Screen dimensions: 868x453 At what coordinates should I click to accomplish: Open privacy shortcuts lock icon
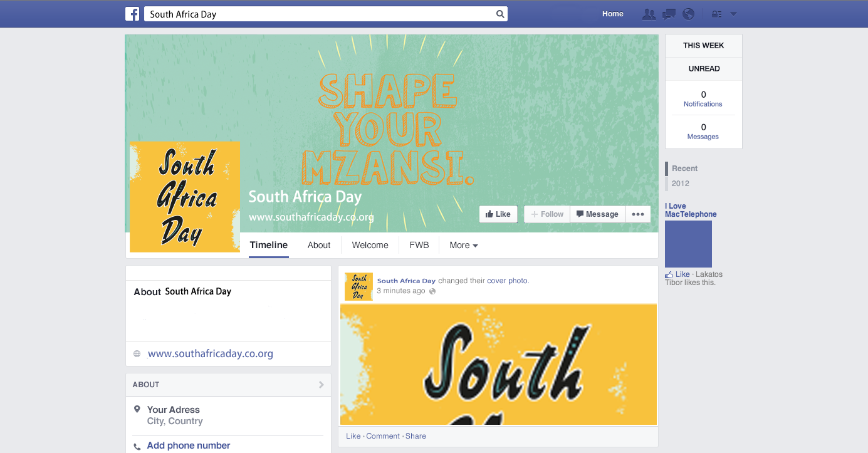click(716, 14)
